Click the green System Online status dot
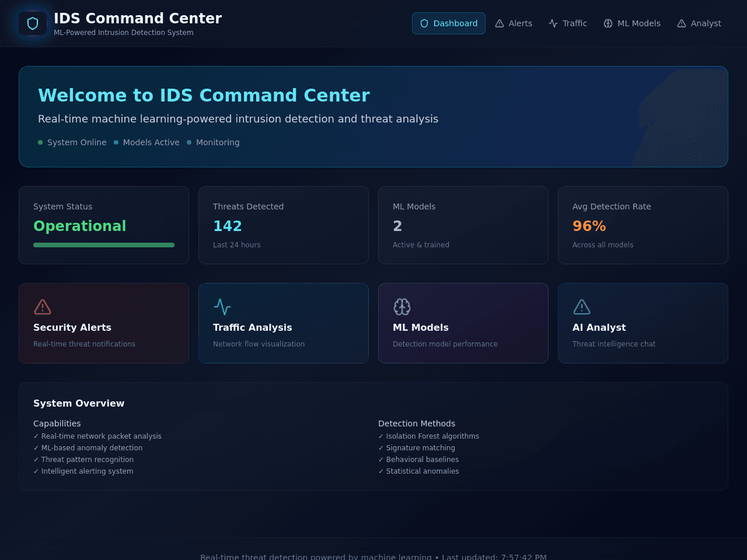747x560 pixels. click(x=40, y=142)
